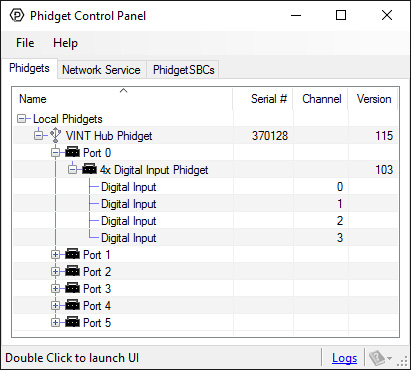Screen dimensions: 411x370
Task: Minimize the Phidget Control Panel window
Action: [296, 15]
